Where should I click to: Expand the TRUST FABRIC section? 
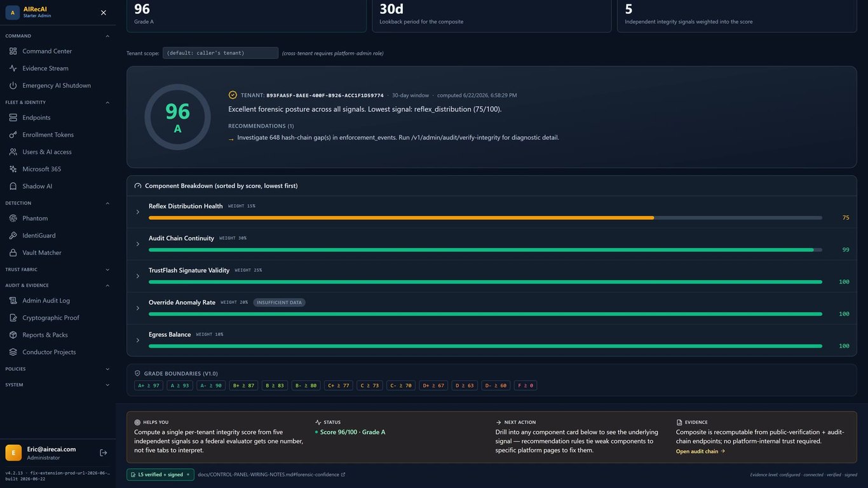coord(107,269)
